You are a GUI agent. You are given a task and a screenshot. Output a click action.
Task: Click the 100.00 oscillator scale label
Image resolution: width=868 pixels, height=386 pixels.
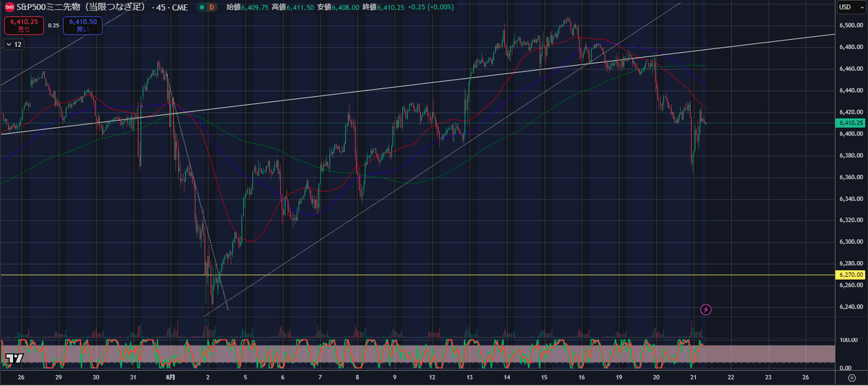[849, 340]
